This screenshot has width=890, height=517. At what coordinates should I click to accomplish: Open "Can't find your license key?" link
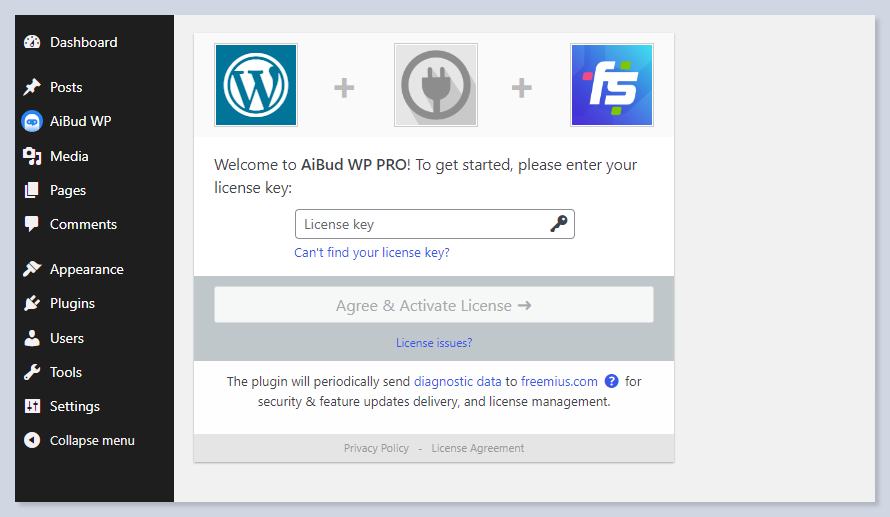coord(372,253)
